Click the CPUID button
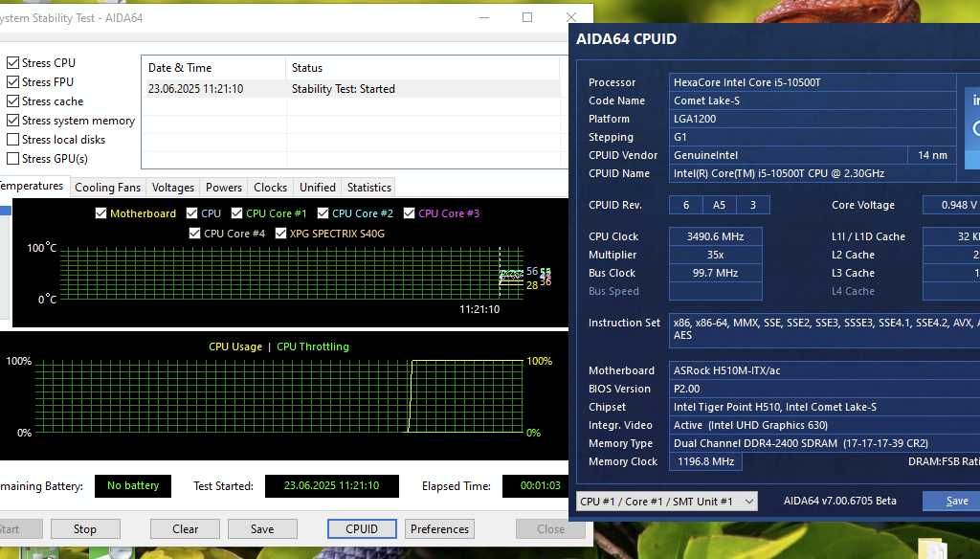Viewport: 980px width, 559px height. coord(362,529)
